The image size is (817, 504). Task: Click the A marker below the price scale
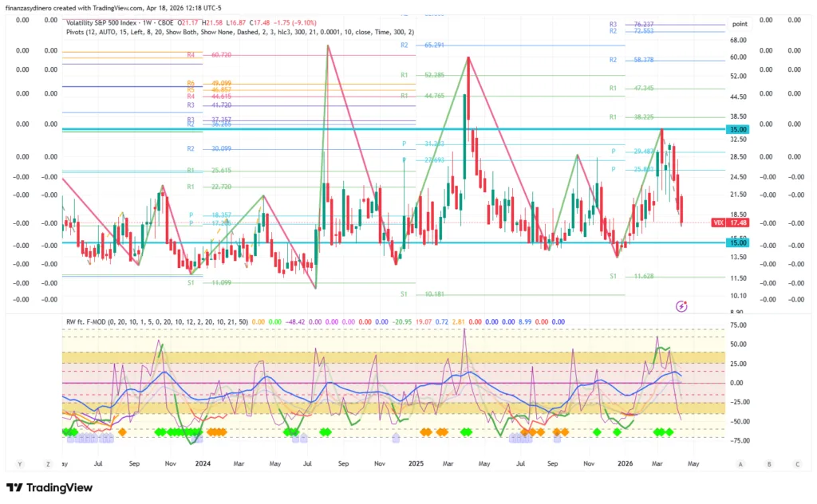pyautogui.click(x=740, y=463)
